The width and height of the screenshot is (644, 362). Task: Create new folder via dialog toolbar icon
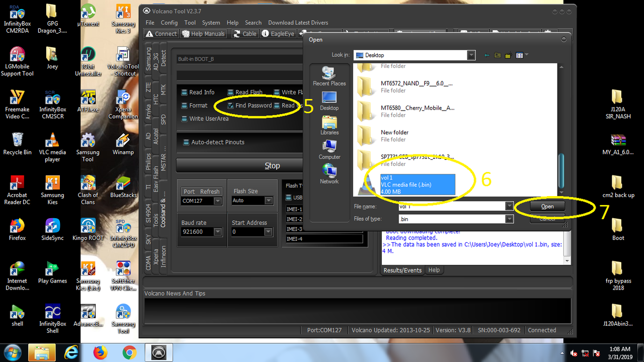(508, 55)
